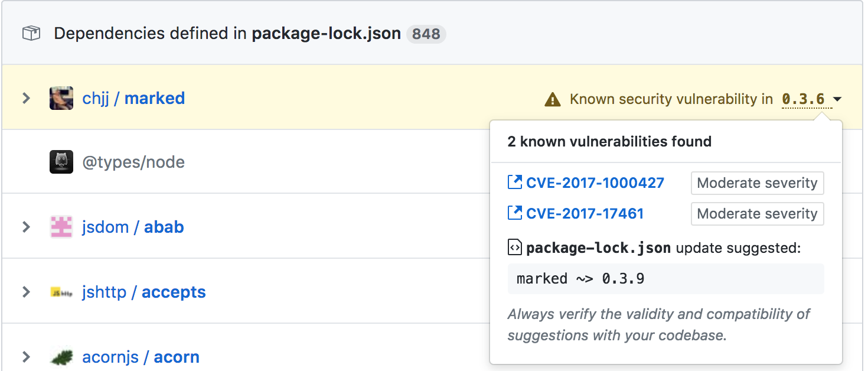The height and width of the screenshot is (371, 868).
Task: Expand the acornjs / acorn dependency row
Action: [26, 357]
